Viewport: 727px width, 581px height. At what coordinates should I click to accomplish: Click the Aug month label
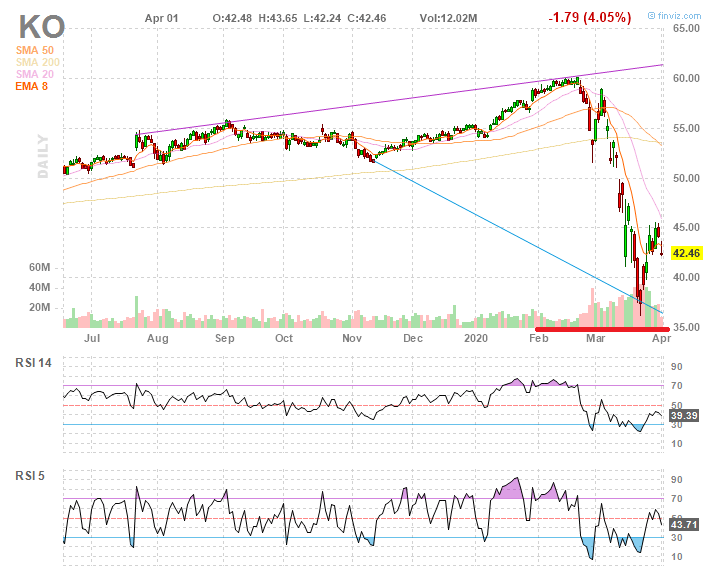click(158, 338)
